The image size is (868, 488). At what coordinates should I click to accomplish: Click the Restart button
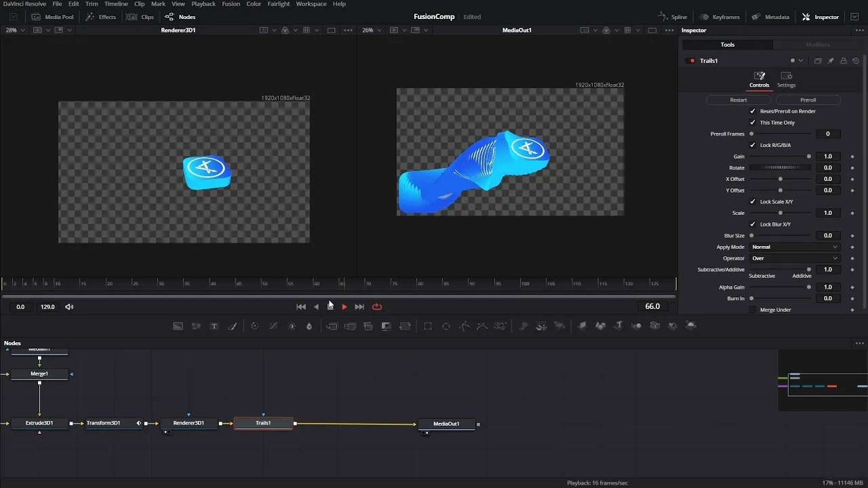pyautogui.click(x=738, y=100)
